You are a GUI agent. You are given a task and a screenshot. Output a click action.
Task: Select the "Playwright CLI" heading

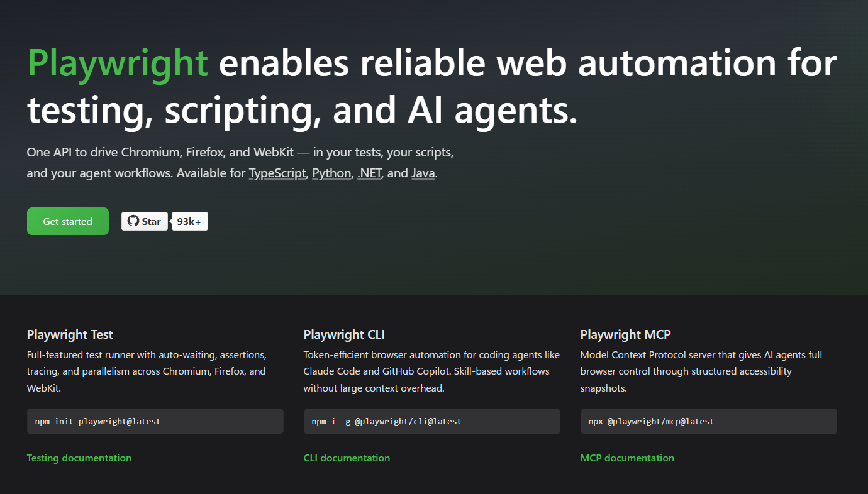(344, 334)
